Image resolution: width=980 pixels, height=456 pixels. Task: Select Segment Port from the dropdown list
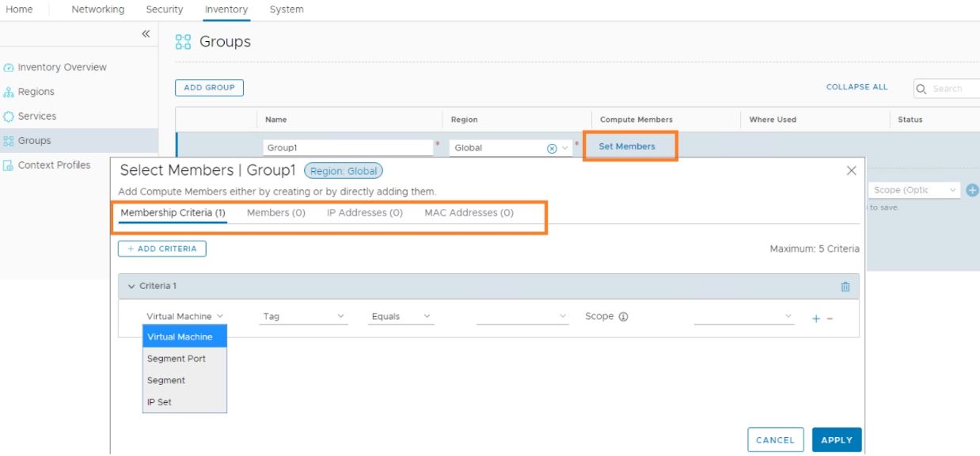177,359
